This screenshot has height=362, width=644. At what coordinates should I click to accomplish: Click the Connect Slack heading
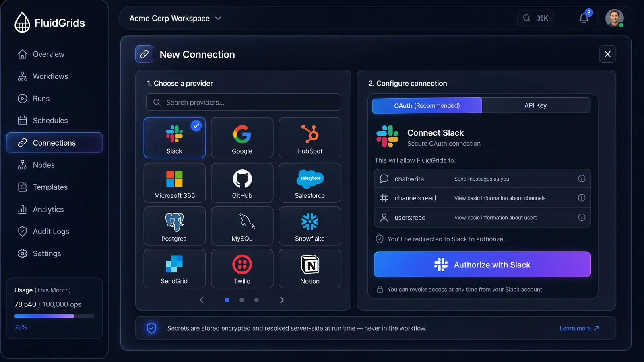click(x=435, y=133)
